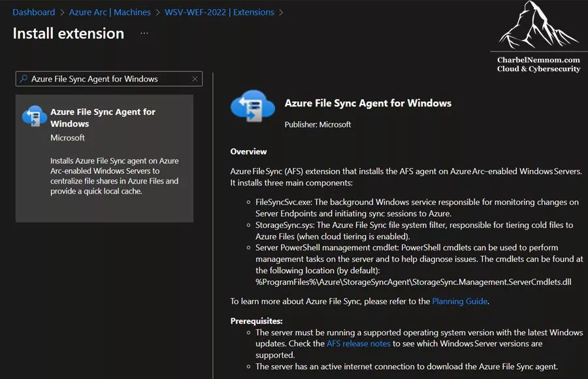Select the Azure File Sync Agent result card
The height and width of the screenshot is (379, 588).
(105, 158)
